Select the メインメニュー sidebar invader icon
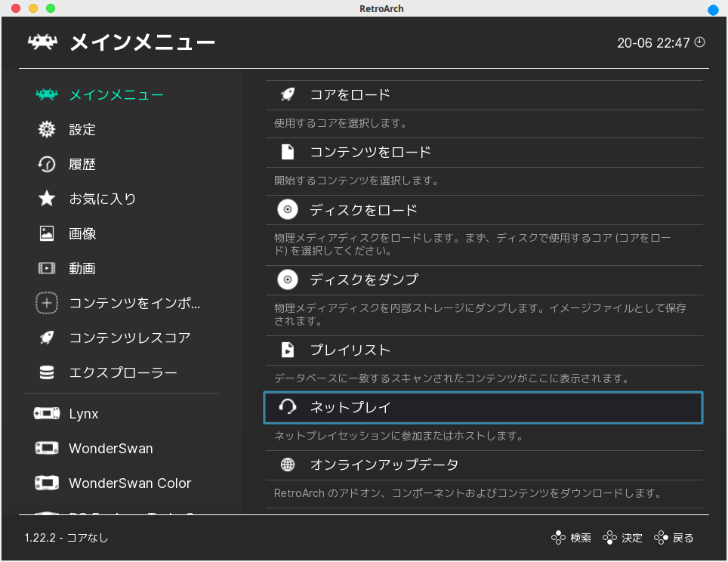The width and height of the screenshot is (728, 562). pyautogui.click(x=46, y=94)
